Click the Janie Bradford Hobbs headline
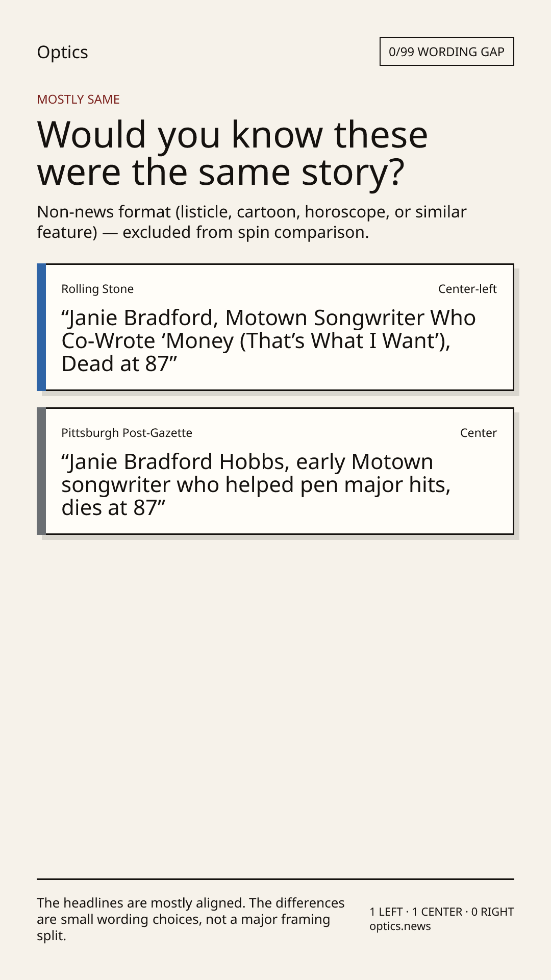Image resolution: width=551 pixels, height=980 pixels. click(x=256, y=485)
